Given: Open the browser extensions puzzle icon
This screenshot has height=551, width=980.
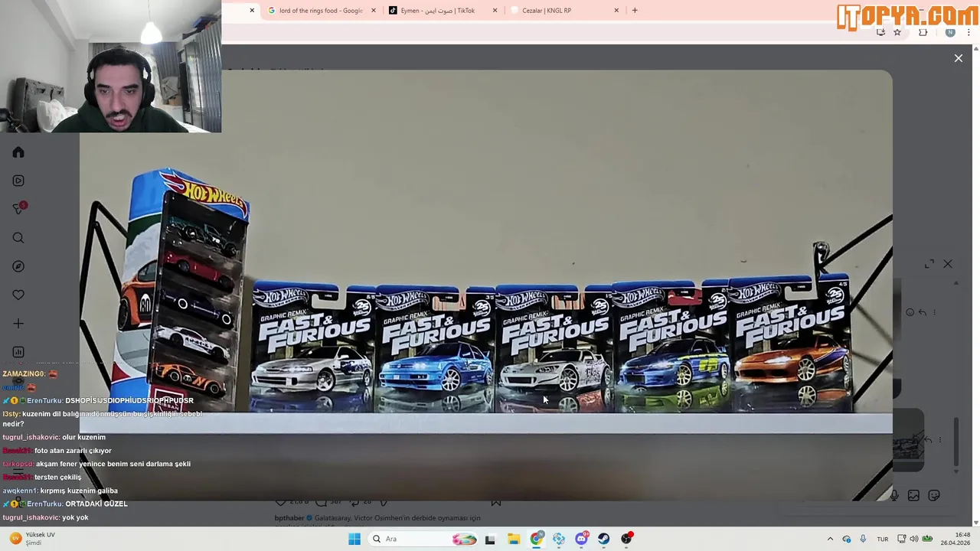Looking at the screenshot, I should (x=923, y=32).
